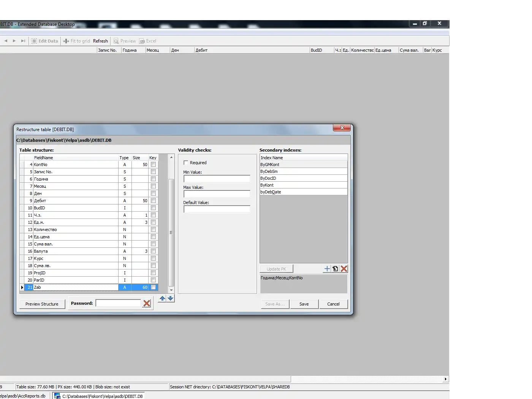Move the selected field up
The height and width of the screenshot is (399, 532).
pos(162,299)
